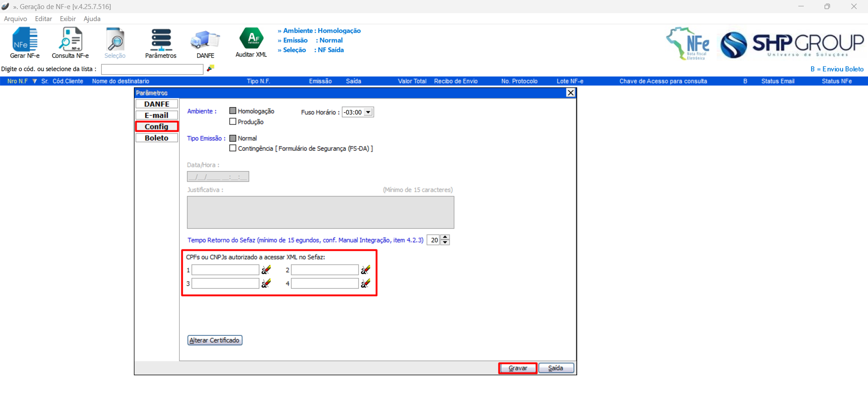Viewport: 868px width, 397px height.
Task: Expand the Fuso Horário dropdown
Action: (x=368, y=112)
